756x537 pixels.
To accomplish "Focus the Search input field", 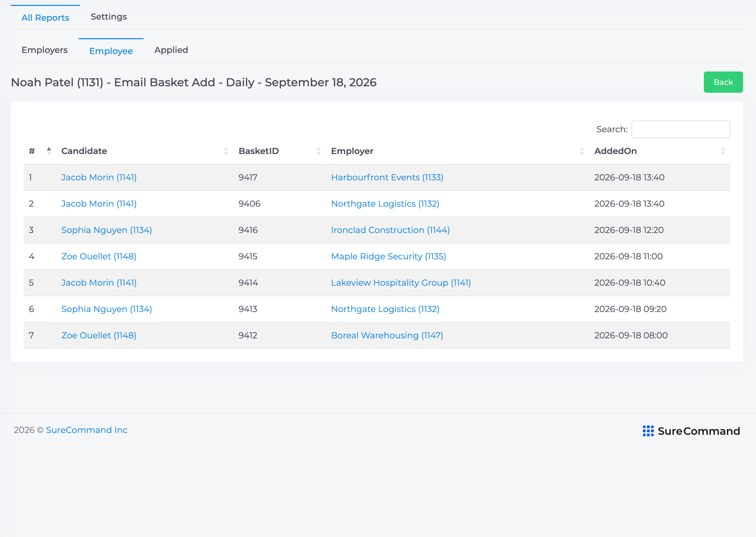I will pyautogui.click(x=680, y=129).
